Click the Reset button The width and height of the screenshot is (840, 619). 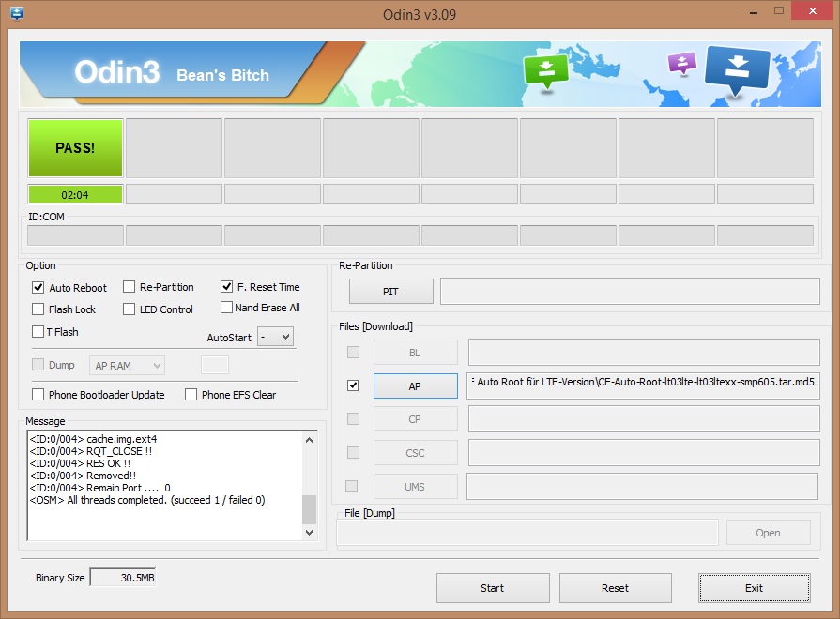[616, 588]
